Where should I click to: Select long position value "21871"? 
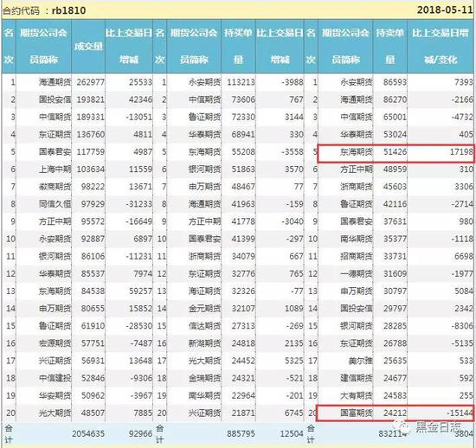243,413
